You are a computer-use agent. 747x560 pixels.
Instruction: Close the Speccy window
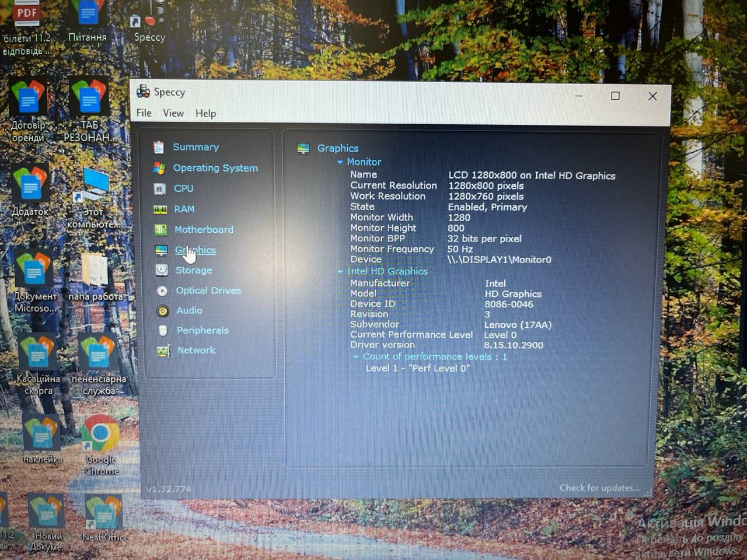point(652,96)
